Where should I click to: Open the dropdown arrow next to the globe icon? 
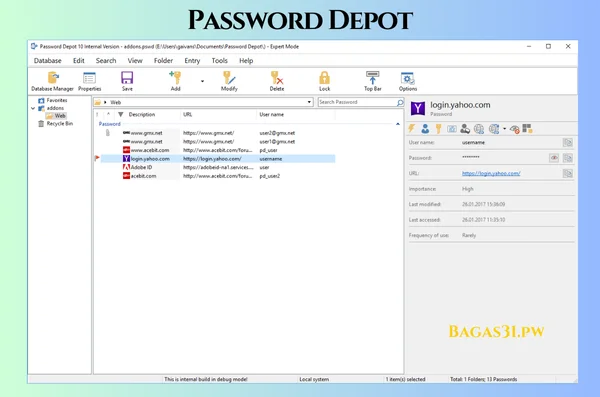(504, 129)
